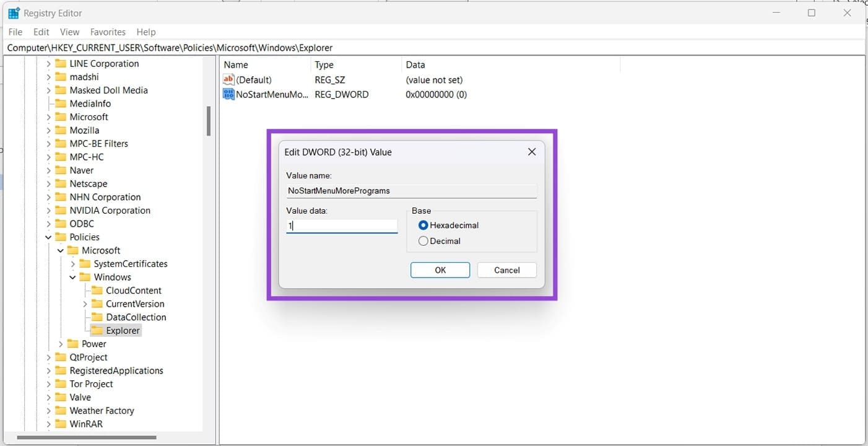Expand the Tor Project tree node

pyautogui.click(x=49, y=383)
